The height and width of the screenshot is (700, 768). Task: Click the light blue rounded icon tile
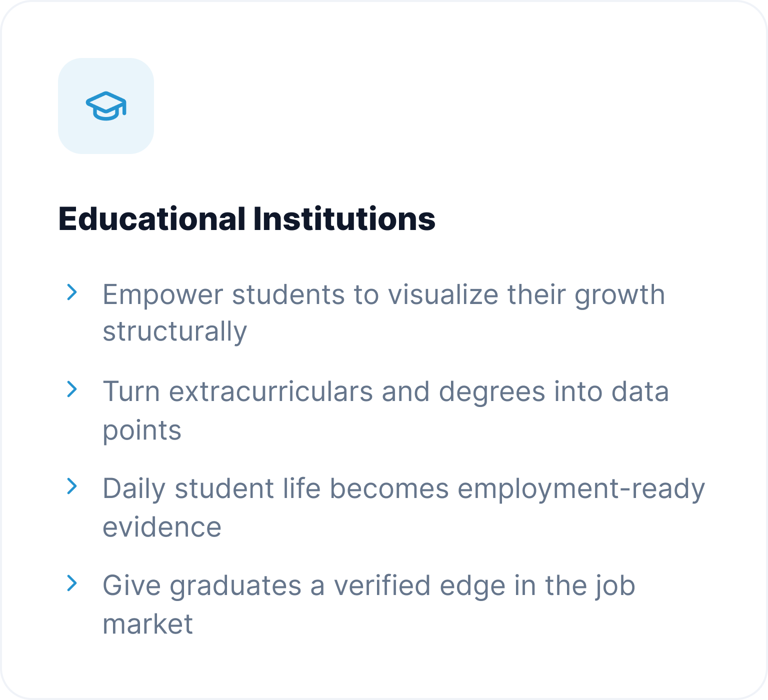[x=106, y=106]
